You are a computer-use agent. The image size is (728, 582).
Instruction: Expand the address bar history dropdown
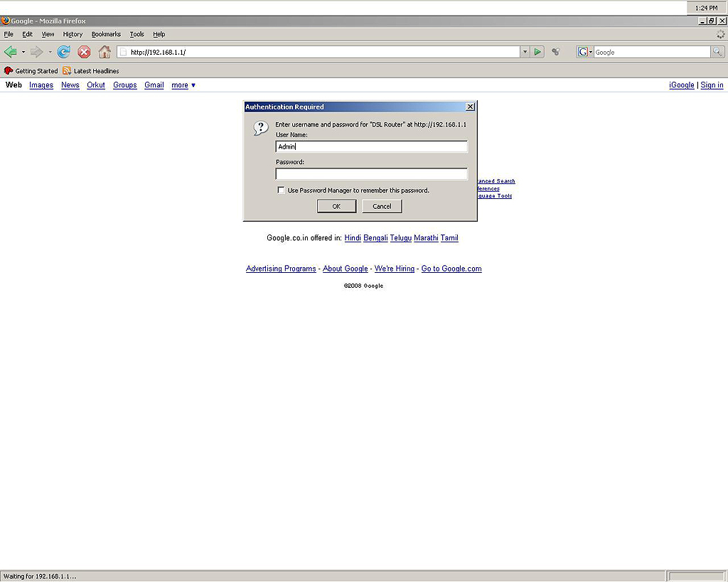click(x=525, y=52)
